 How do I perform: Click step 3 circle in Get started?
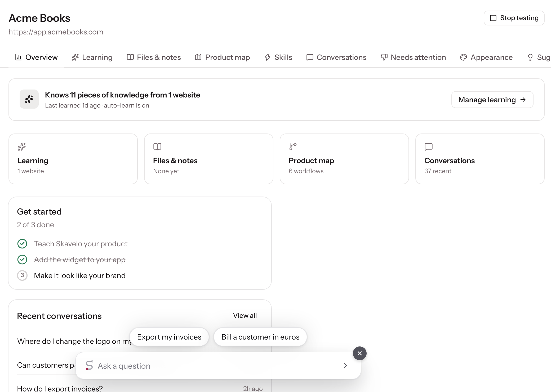coord(22,275)
